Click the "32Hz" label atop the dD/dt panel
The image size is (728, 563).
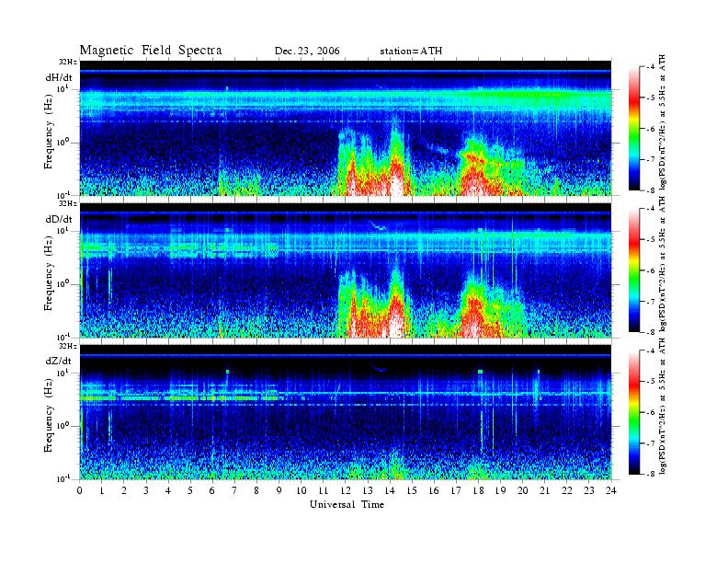coord(68,203)
